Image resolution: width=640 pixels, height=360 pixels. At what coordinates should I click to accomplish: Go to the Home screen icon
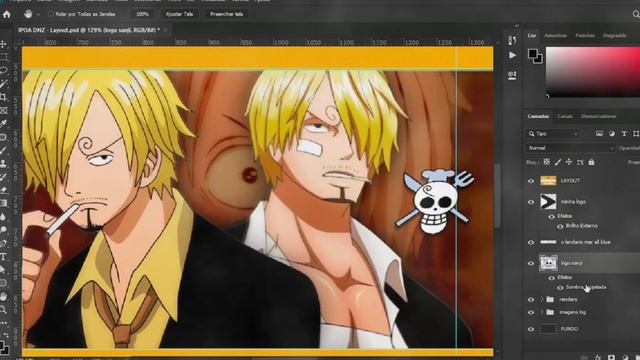tap(7, 14)
